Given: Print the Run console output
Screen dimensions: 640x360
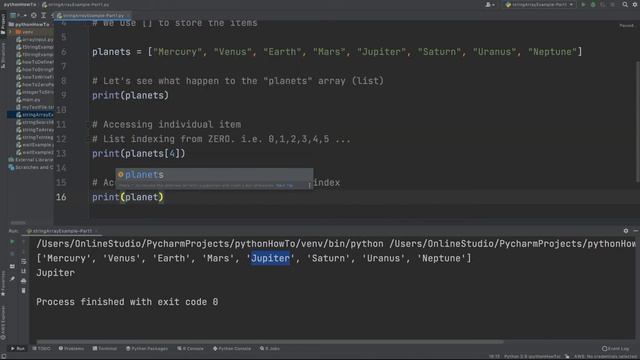Looking at the screenshot, I should tap(23, 281).
